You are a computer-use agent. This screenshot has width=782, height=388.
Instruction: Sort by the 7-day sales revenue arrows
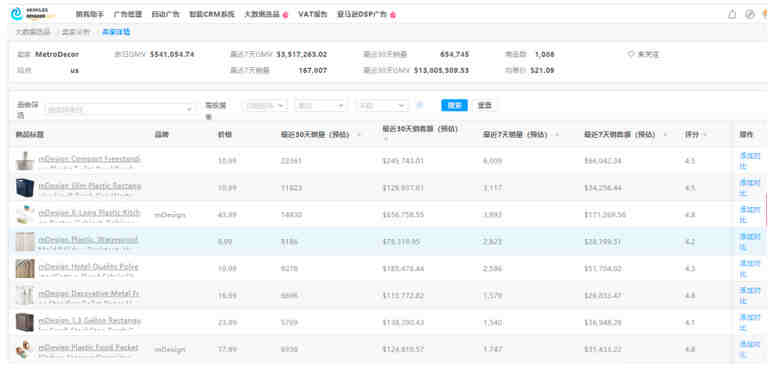click(665, 135)
